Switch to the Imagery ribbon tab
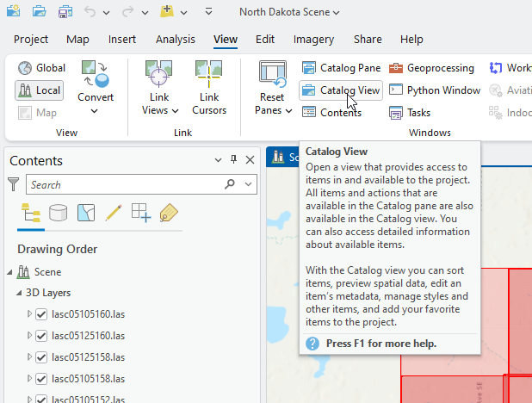Image resolution: width=532 pixels, height=403 pixels. tap(313, 40)
